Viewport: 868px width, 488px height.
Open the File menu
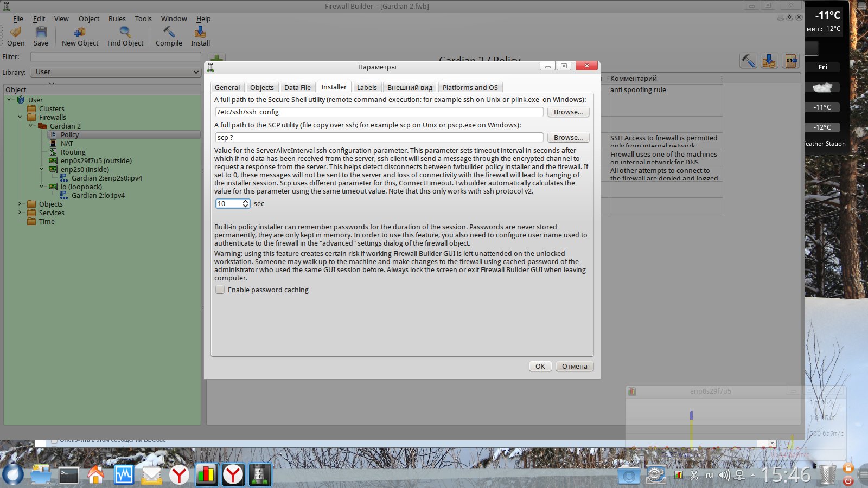tap(18, 18)
